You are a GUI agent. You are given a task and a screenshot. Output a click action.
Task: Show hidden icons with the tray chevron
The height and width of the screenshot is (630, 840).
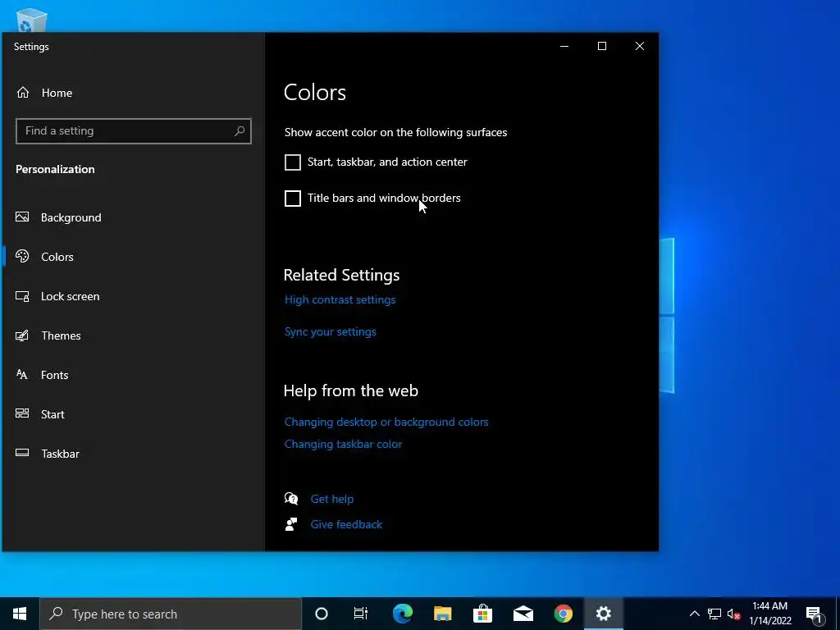click(x=694, y=614)
